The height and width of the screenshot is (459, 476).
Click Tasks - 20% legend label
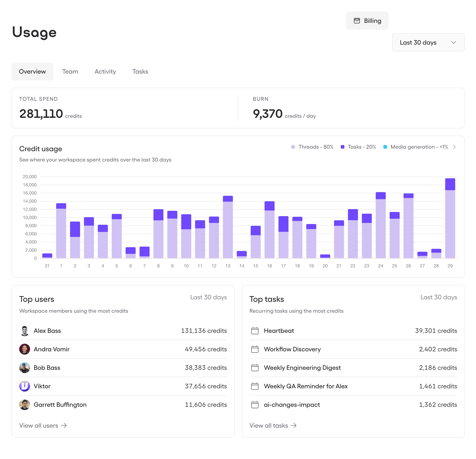362,147
